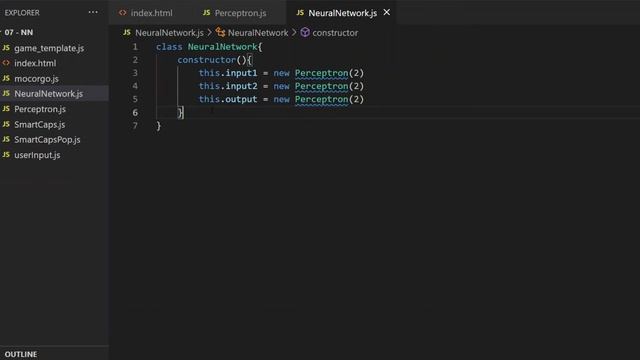
Task: Click the NeuralNetwork class breadcrumb
Action: [258, 33]
